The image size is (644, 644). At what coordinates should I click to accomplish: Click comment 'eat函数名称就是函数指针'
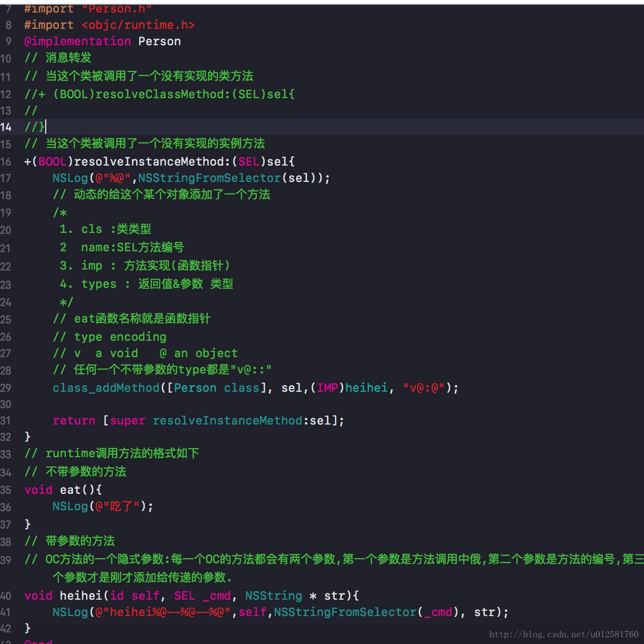coord(142,319)
